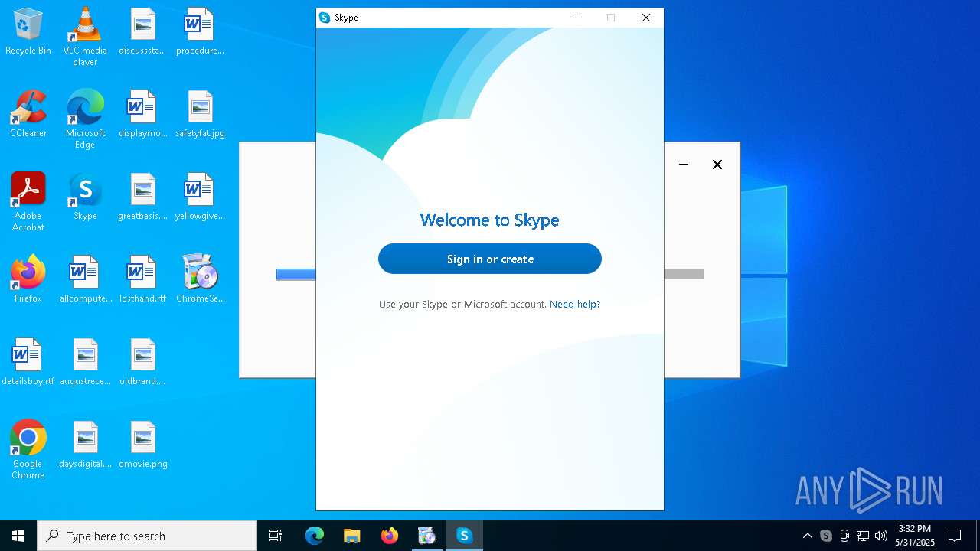Open the Windows Start menu
This screenshot has width=980, height=551.
click(18, 536)
